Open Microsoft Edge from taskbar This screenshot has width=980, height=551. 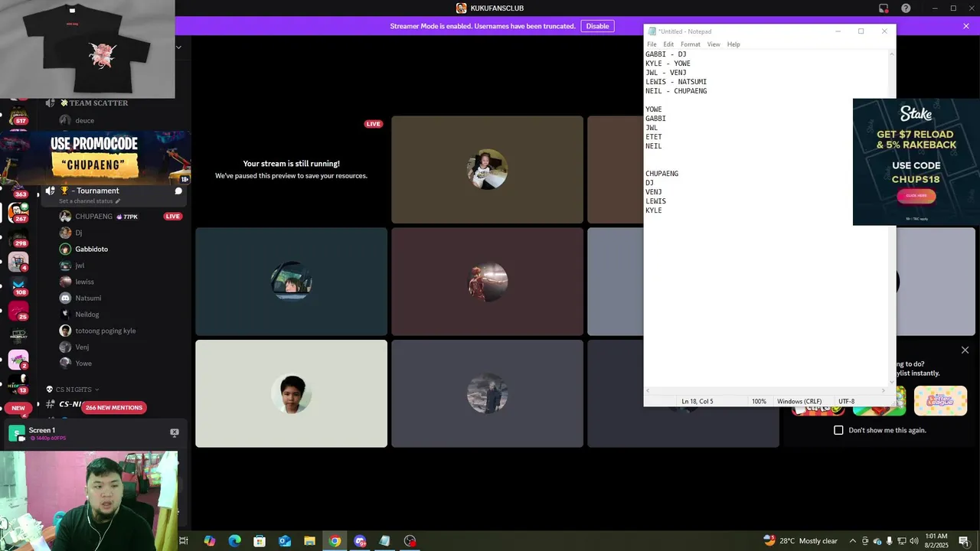click(234, 541)
